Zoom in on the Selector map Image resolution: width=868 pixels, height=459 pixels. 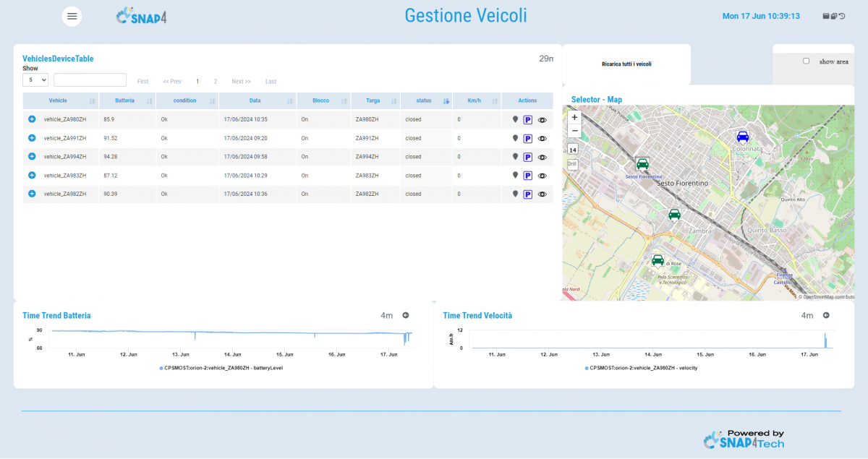574,117
